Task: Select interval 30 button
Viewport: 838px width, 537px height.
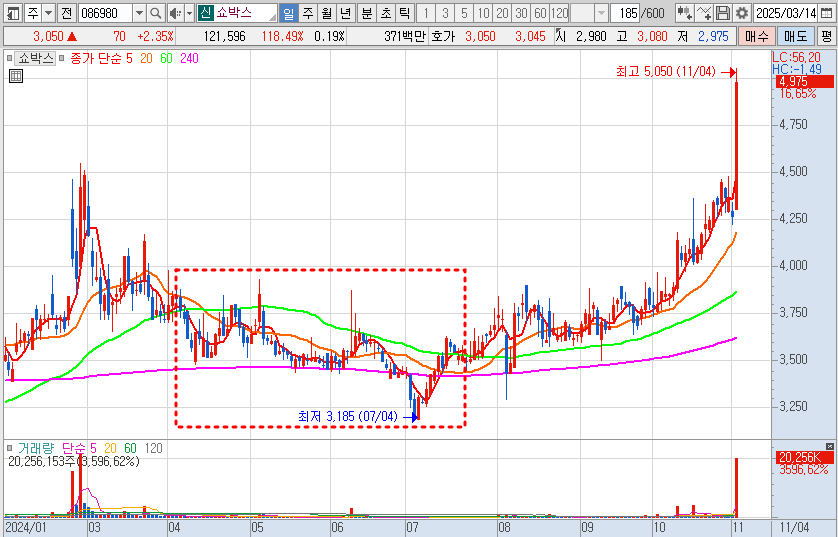Action: click(x=522, y=13)
